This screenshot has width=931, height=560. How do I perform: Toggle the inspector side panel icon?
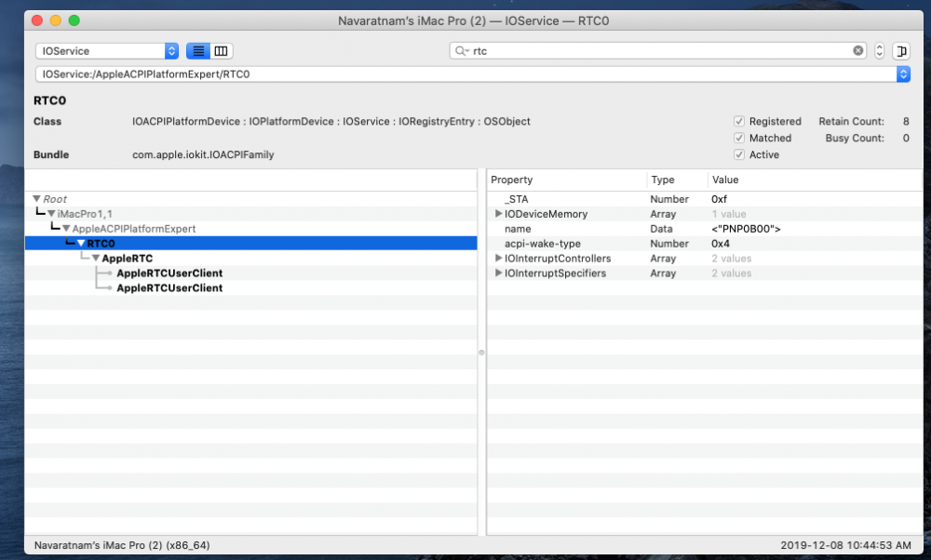tap(901, 51)
